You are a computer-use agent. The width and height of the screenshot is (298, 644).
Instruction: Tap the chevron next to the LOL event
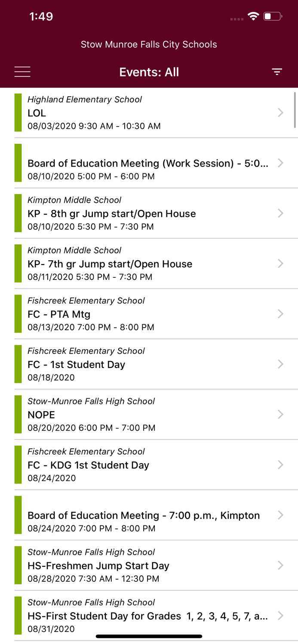tap(281, 112)
